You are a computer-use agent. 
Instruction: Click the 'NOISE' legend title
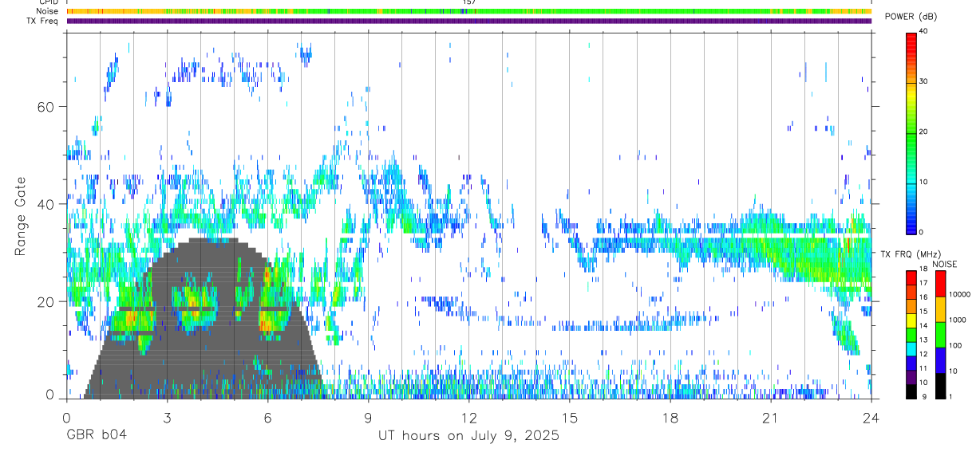(x=946, y=264)
